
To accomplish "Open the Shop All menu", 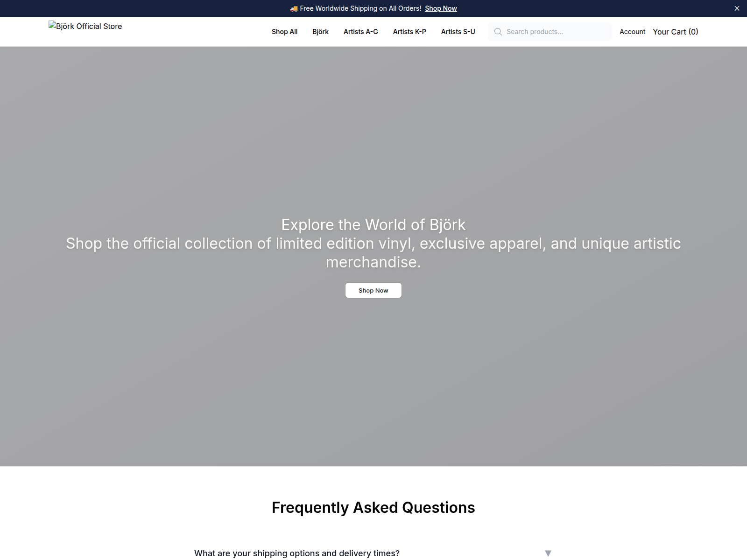I will [x=284, y=32].
